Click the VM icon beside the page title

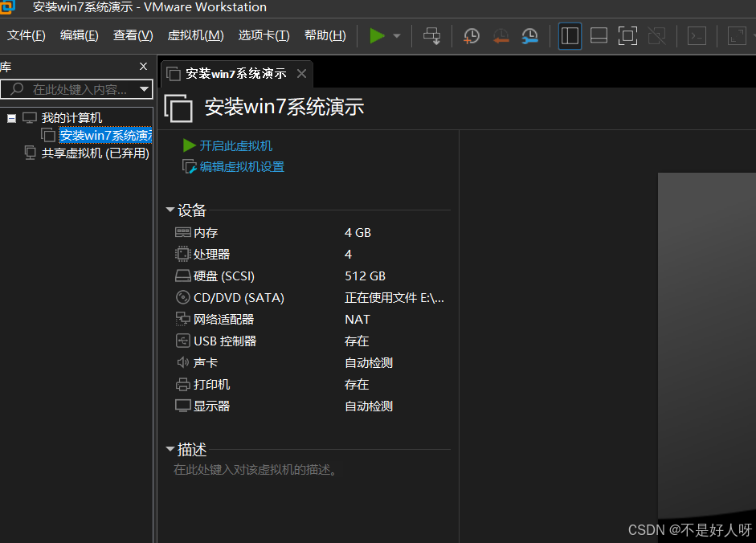tap(178, 108)
